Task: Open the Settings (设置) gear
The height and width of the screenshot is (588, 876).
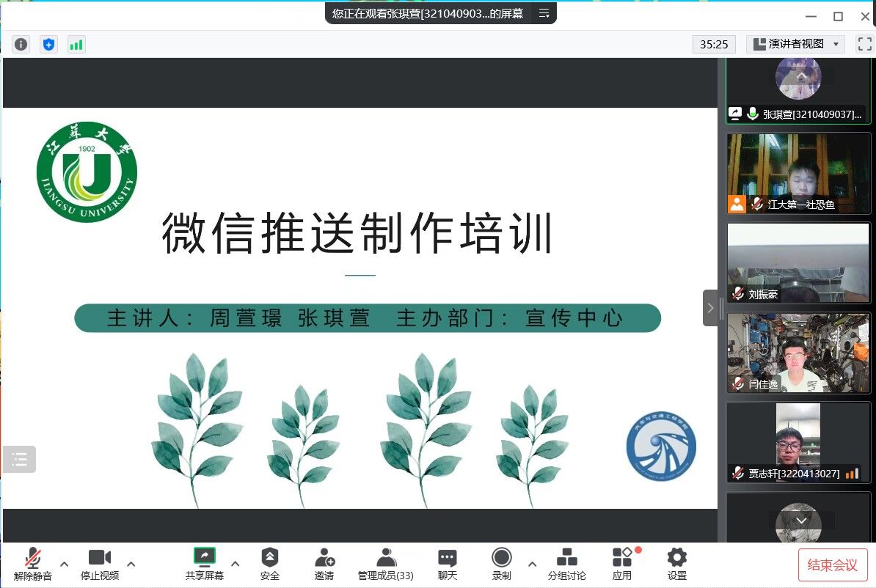Action: coord(676,563)
